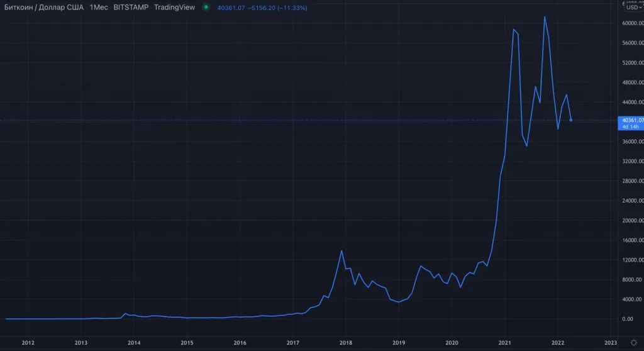Click the 20000.00 price axis label
Viewport: 644px width, 351px height.
coord(633,220)
